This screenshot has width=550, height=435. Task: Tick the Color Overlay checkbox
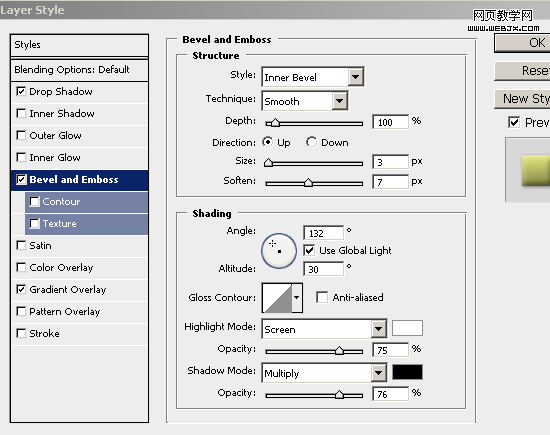click(x=21, y=267)
